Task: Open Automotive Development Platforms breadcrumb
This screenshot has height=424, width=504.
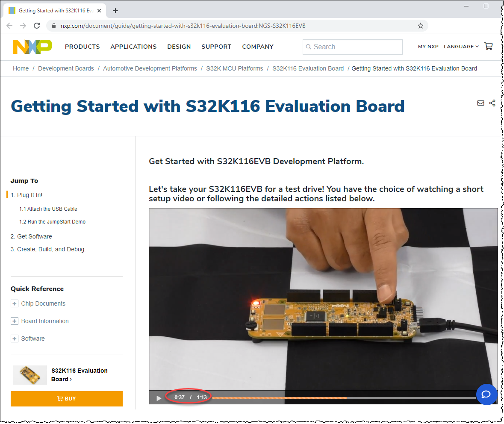Action: (x=150, y=68)
